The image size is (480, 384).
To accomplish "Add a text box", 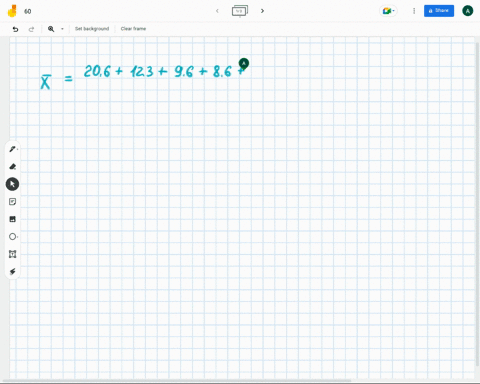I will (13, 254).
